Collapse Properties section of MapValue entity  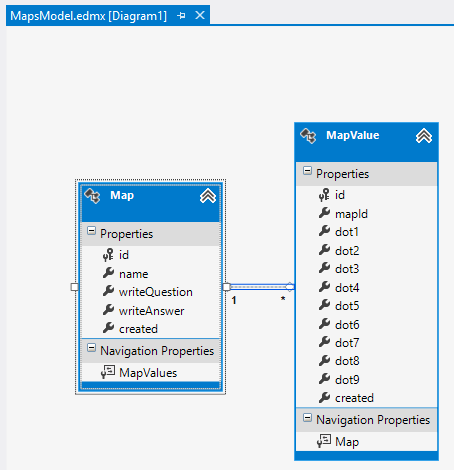point(307,171)
